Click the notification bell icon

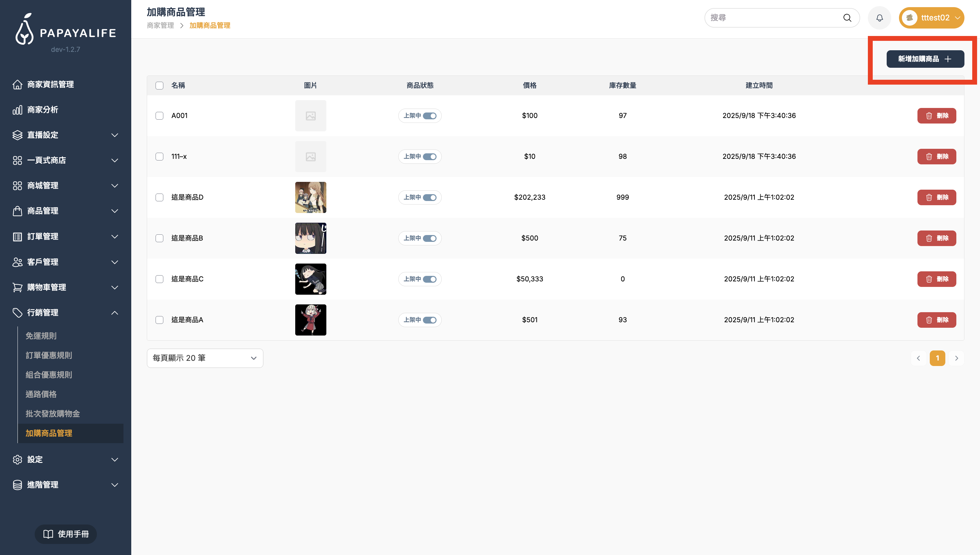879,18
